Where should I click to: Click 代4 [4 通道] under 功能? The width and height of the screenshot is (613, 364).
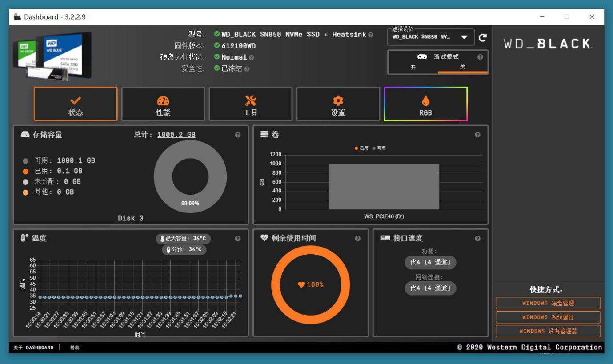click(430, 263)
